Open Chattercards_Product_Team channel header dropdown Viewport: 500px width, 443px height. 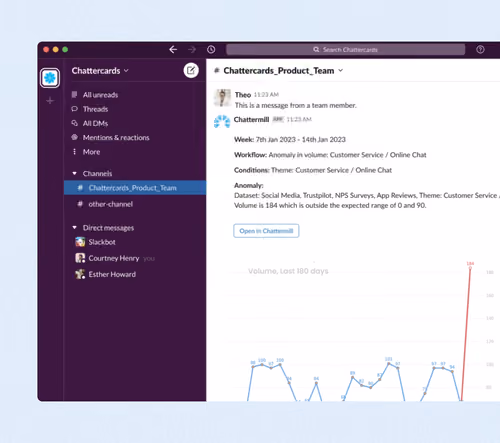[x=340, y=70]
